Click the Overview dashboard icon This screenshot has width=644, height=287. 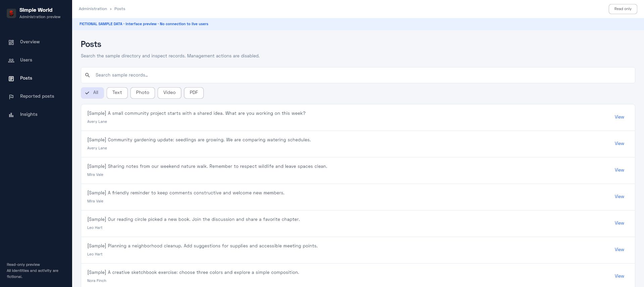(11, 42)
